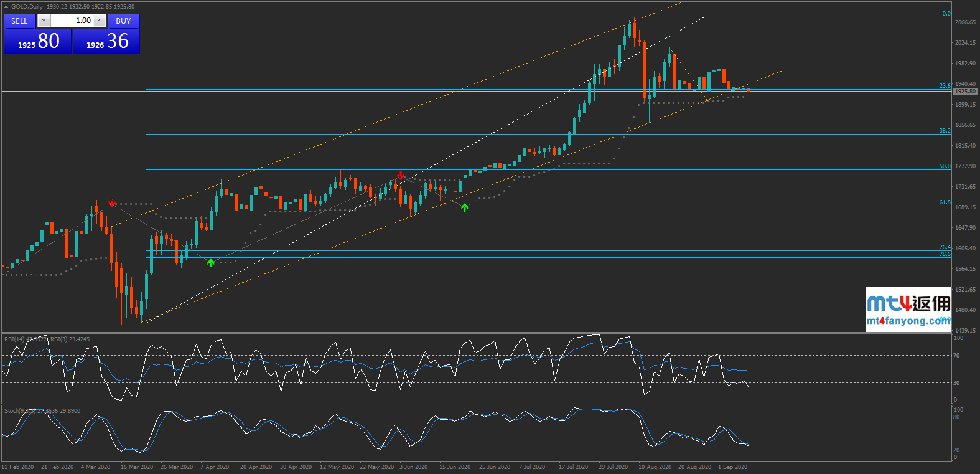Click the 50.0 Fibonacci level label
980x474 pixels.
[x=945, y=166]
